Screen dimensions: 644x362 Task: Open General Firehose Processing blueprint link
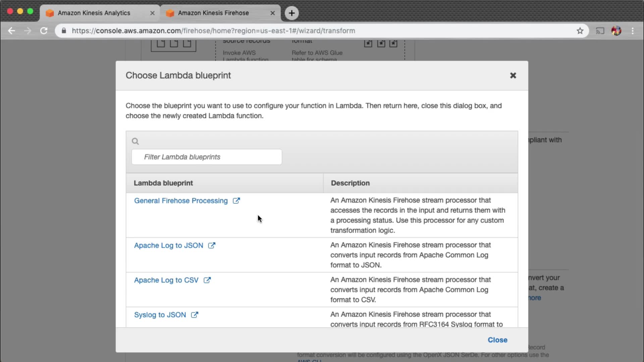coord(181,201)
